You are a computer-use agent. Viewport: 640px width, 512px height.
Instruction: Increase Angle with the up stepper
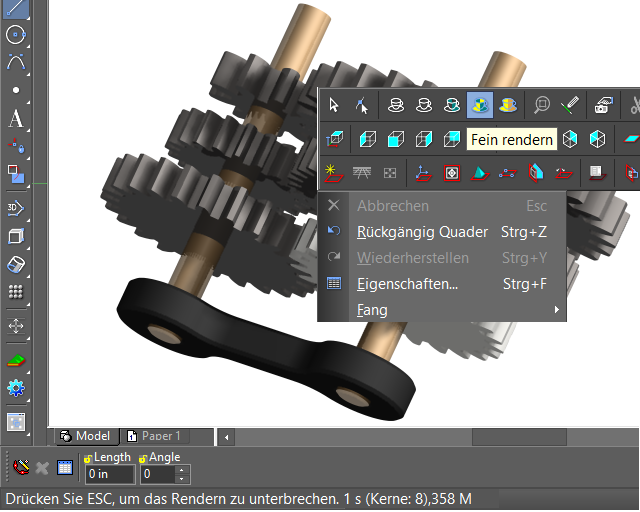pyautogui.click(x=182, y=470)
